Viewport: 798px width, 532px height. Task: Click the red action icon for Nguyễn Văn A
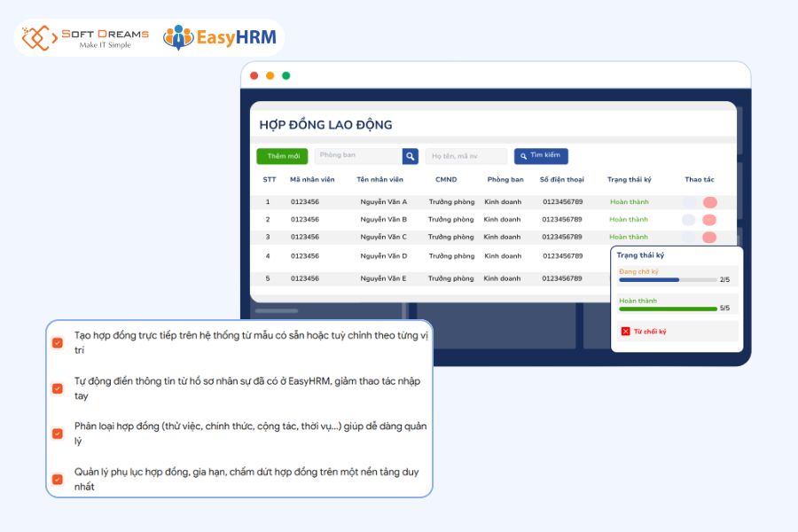pos(708,201)
